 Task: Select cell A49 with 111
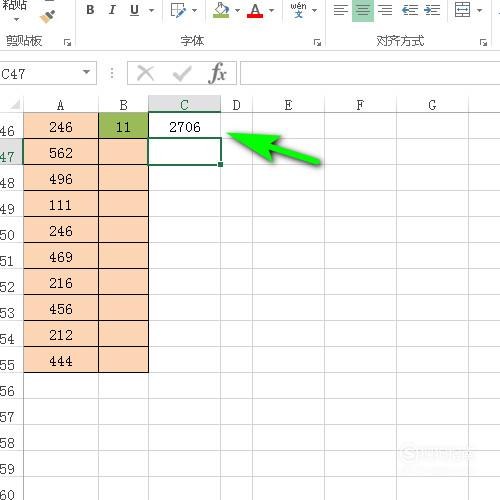click(x=61, y=204)
